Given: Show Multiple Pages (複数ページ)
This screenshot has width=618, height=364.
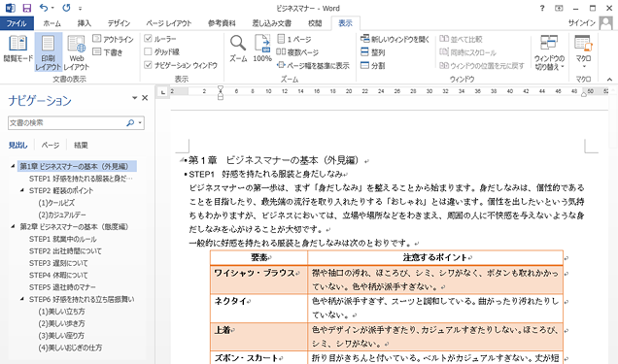Looking at the screenshot, I should [x=297, y=52].
